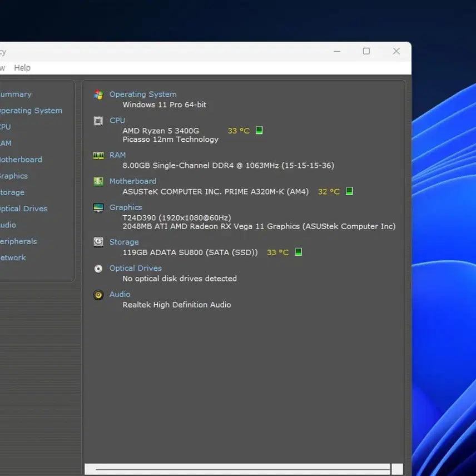The width and height of the screenshot is (476, 476).
Task: Select Peripherals in the sidebar
Action: tap(18, 241)
